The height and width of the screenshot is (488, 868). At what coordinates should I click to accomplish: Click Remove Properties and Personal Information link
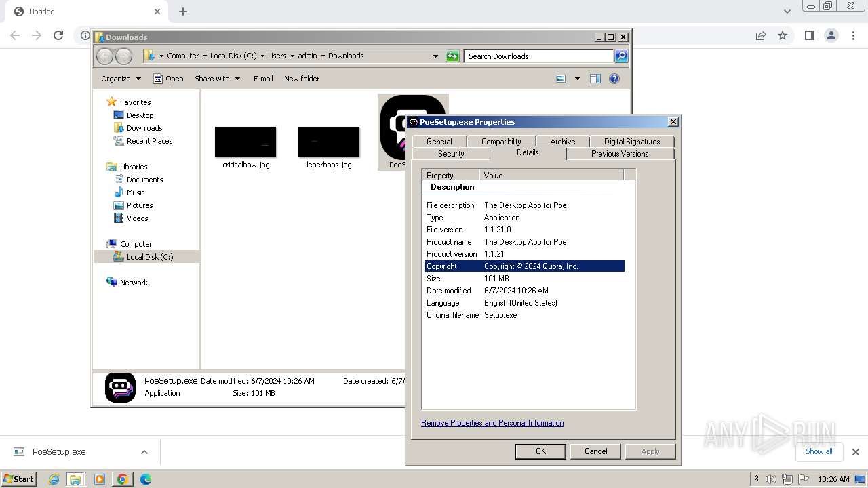492,423
